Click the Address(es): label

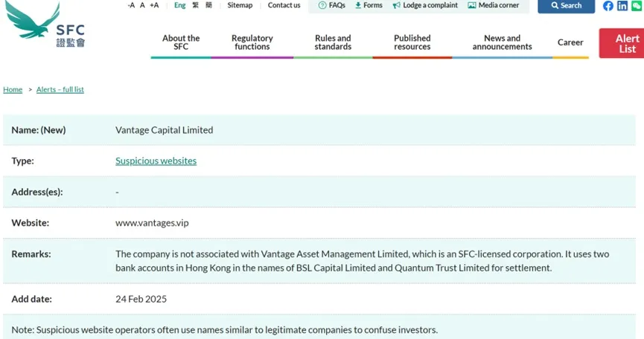pos(37,192)
